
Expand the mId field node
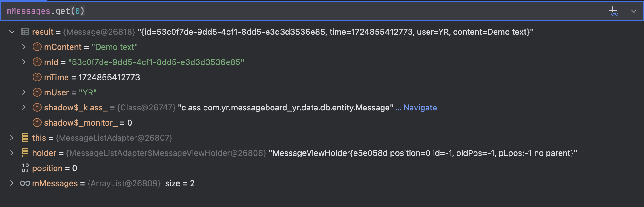pos(24,62)
